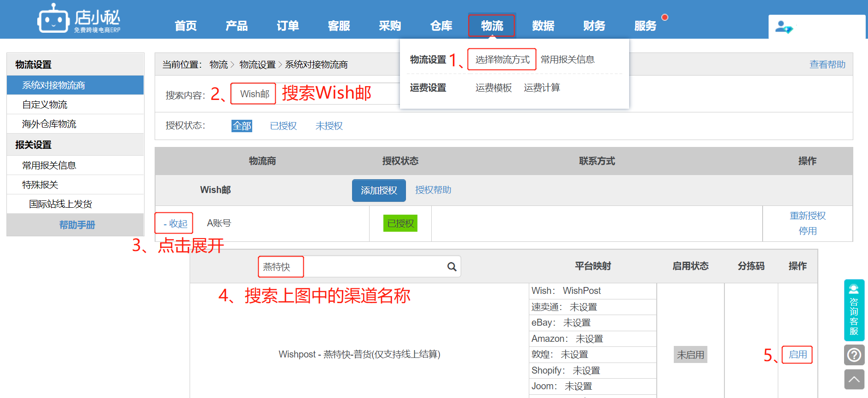This screenshot has width=868, height=398.
Task: Open 国际站线上发货 in sidebar
Action: tap(75, 204)
